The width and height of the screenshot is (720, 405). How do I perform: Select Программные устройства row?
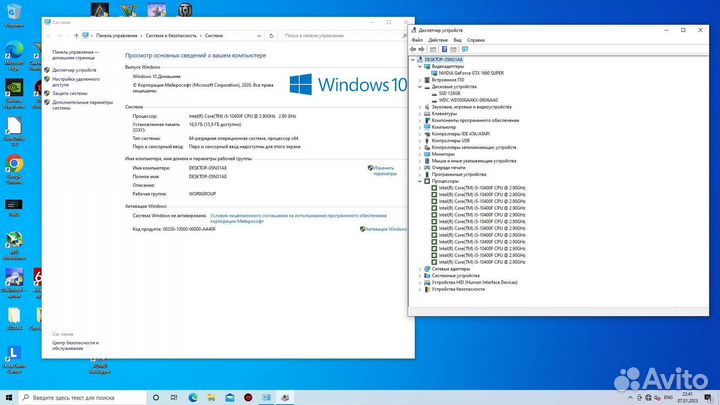click(x=459, y=174)
